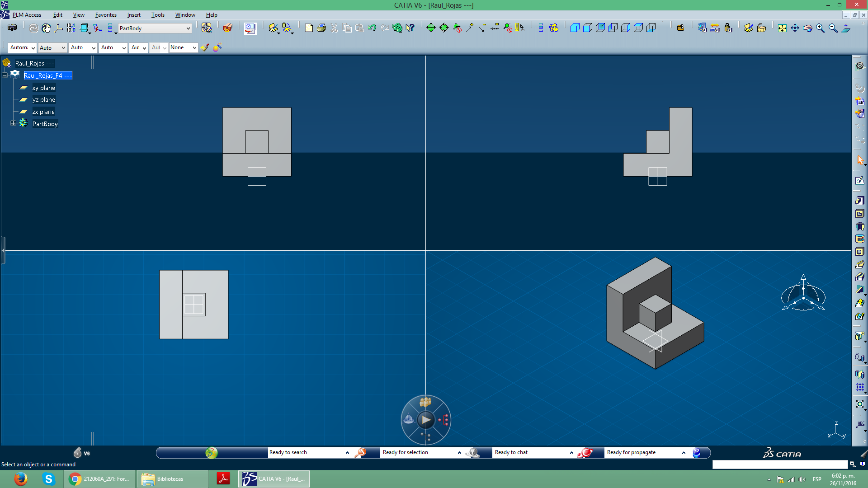Select the yz plane in the tree
Screen dimensions: 868x488
[x=43, y=99]
